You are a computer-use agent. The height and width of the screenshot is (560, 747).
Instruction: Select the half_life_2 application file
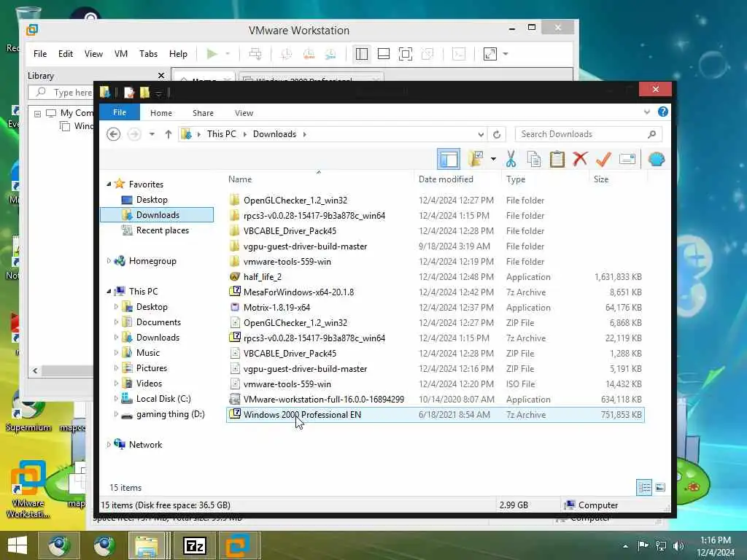[263, 276]
